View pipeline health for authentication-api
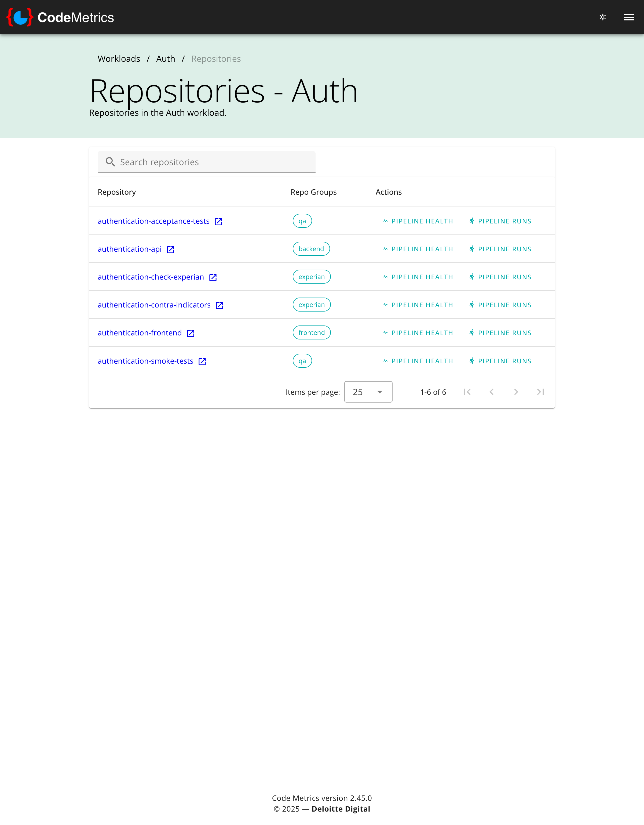The width and height of the screenshot is (644, 825). [x=418, y=249]
